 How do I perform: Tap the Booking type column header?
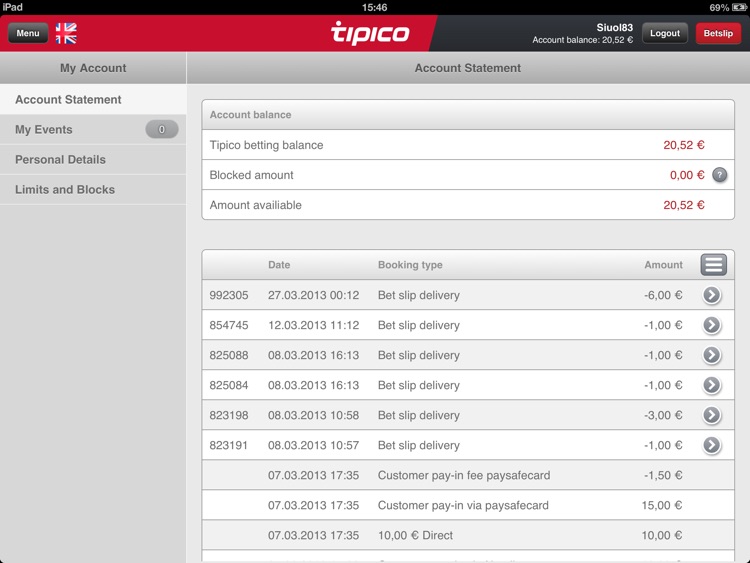[x=410, y=265]
